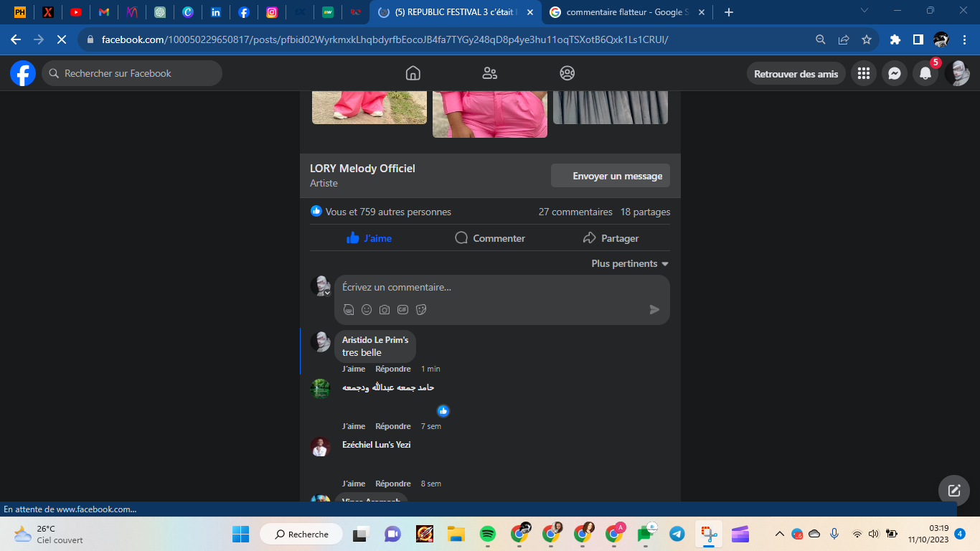Show hidden system tray icons chevron
Image resolution: width=980 pixels, height=551 pixels.
click(780, 534)
